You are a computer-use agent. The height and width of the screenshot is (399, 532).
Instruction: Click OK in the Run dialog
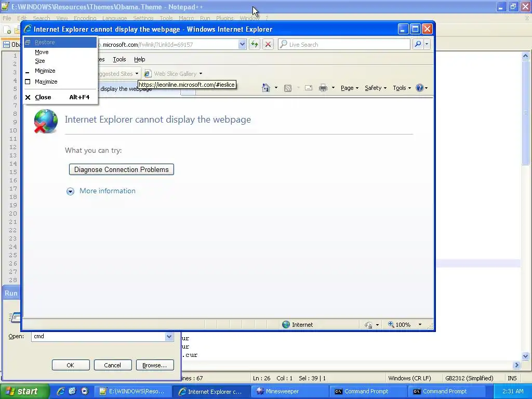(x=71, y=365)
